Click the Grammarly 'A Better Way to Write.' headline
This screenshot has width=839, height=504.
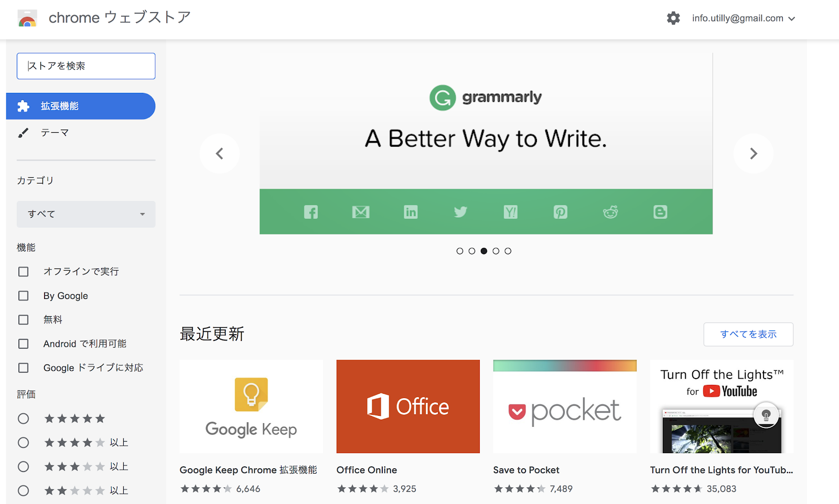click(486, 139)
